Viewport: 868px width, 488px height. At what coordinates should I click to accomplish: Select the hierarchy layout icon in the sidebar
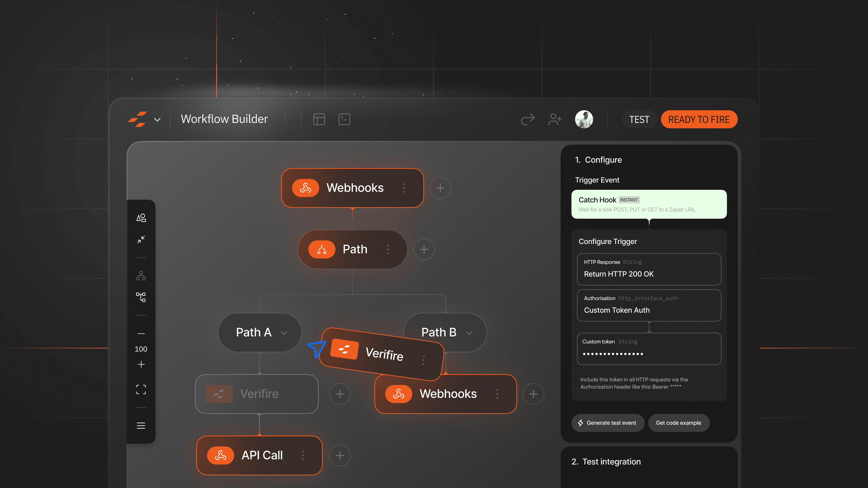coord(141,276)
